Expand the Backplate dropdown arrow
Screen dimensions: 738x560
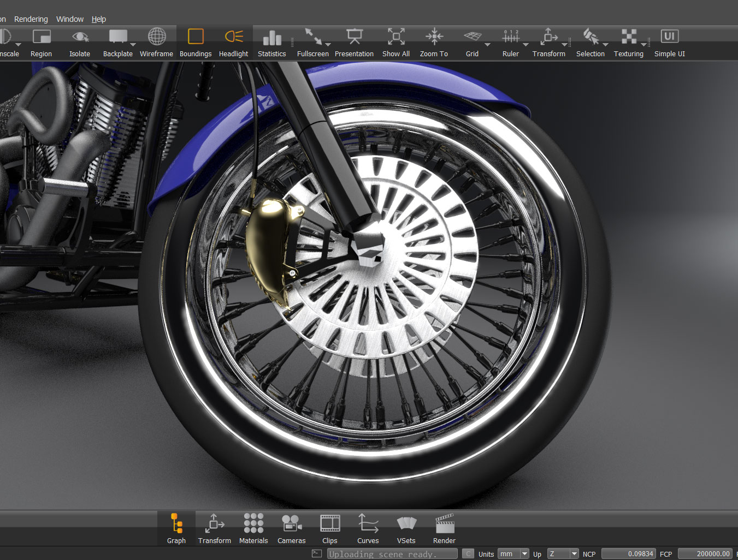pyautogui.click(x=133, y=45)
